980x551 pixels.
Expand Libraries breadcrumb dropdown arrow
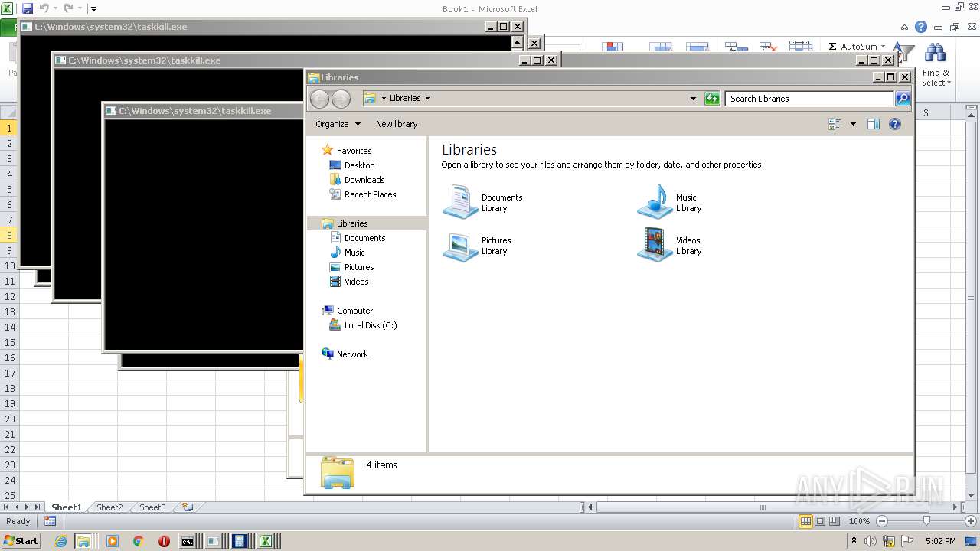pyautogui.click(x=427, y=98)
